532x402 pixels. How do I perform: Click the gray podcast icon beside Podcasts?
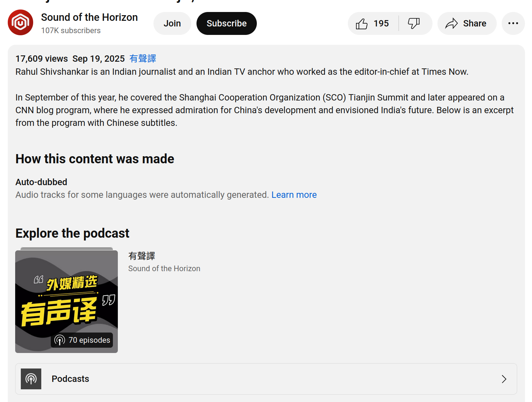[x=31, y=379]
